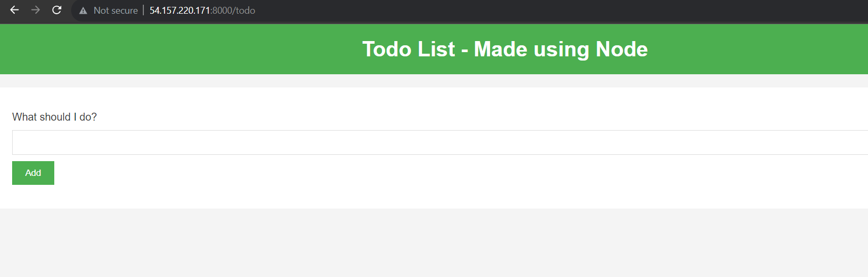
Task: Reload the todo page
Action: pyautogui.click(x=57, y=10)
